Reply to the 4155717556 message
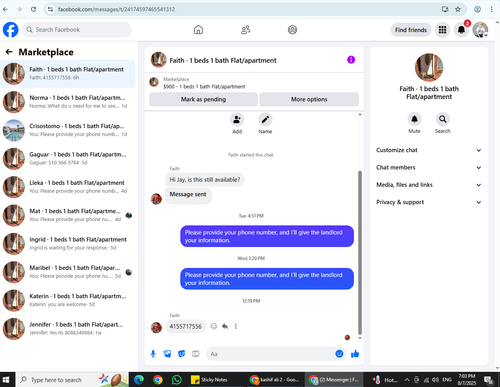 pos(225,326)
